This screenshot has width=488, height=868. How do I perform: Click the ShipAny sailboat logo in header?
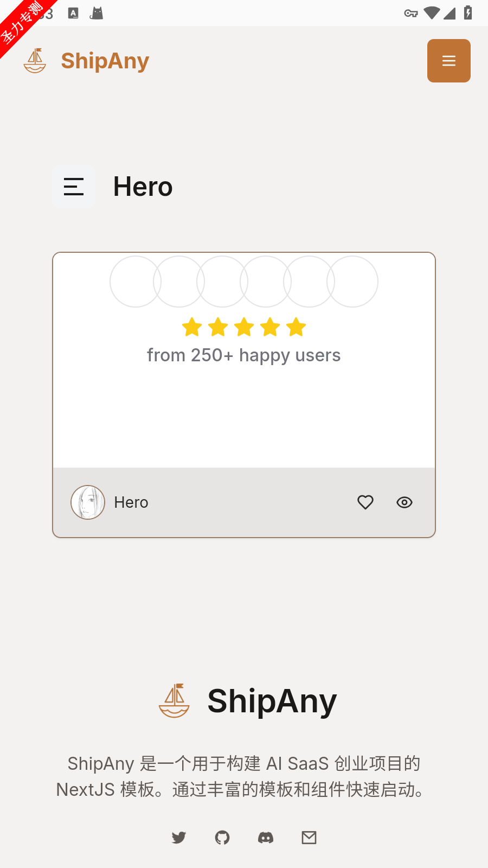(35, 61)
